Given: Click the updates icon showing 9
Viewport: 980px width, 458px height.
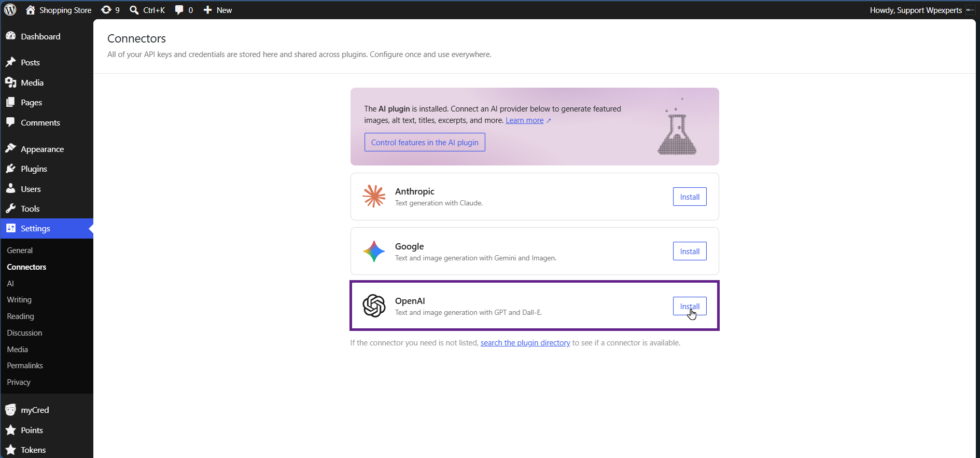Looking at the screenshot, I should coord(106,10).
